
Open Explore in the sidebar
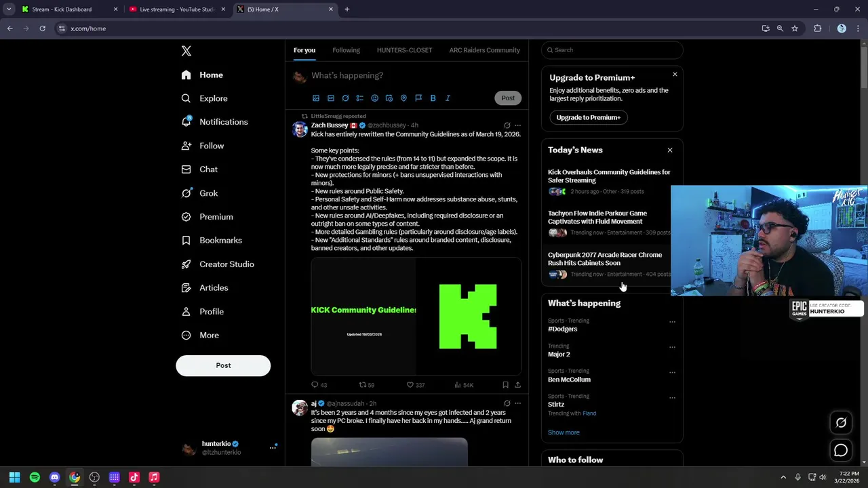point(205,98)
